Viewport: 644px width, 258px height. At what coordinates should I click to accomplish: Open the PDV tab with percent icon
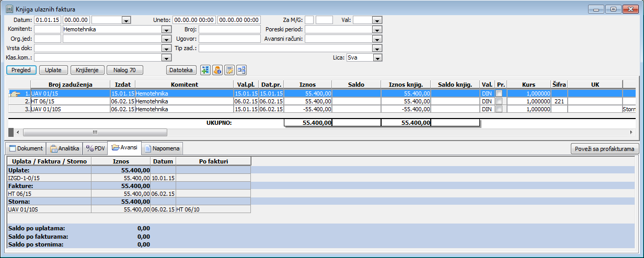96,148
